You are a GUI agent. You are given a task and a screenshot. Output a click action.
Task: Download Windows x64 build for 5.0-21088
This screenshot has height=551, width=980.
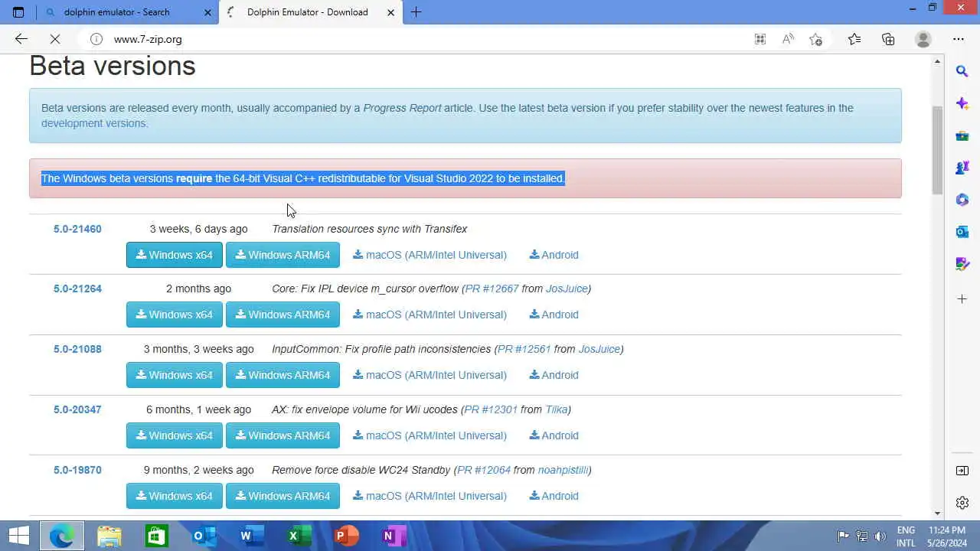pyautogui.click(x=175, y=375)
